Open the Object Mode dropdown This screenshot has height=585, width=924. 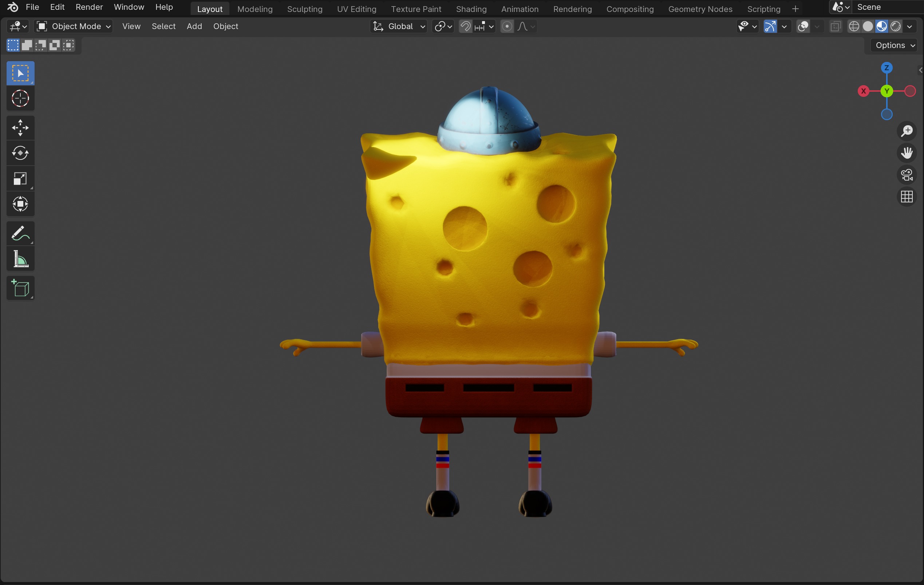click(73, 26)
